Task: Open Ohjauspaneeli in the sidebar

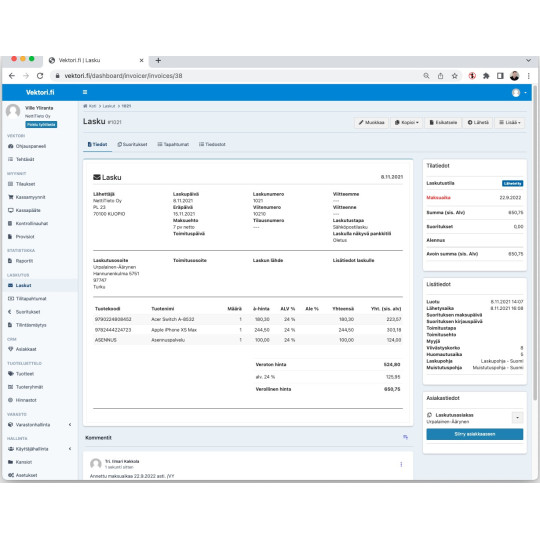Action: click(x=27, y=146)
